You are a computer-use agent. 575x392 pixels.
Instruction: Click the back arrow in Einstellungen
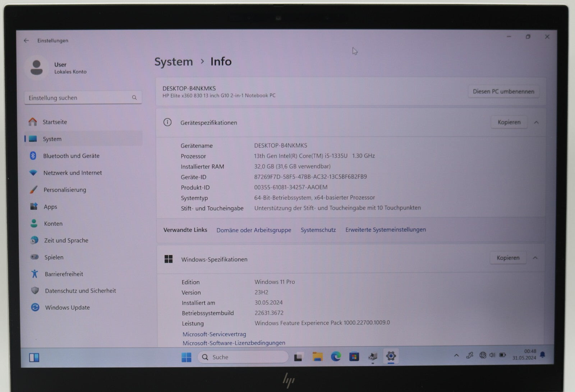click(26, 41)
